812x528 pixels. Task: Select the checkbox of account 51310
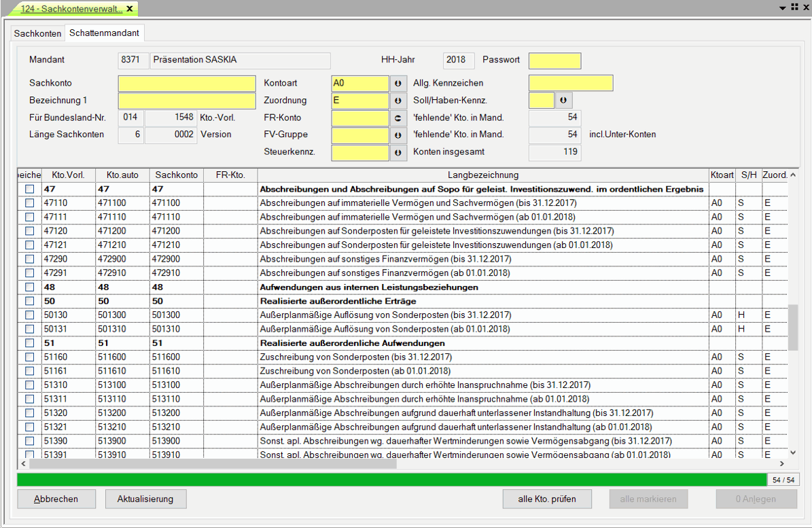click(29, 385)
